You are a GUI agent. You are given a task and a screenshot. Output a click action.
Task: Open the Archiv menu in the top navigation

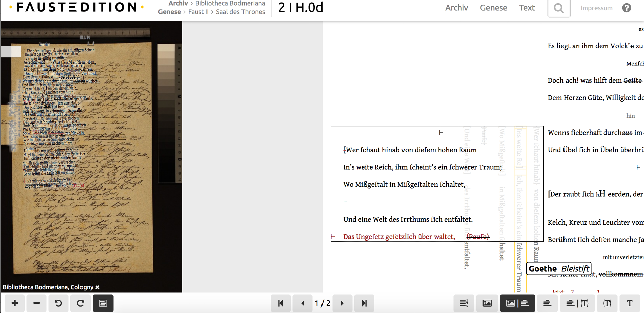click(x=457, y=8)
